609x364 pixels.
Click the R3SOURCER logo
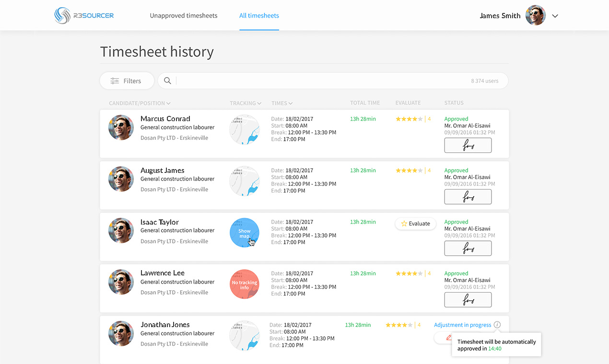tap(84, 15)
